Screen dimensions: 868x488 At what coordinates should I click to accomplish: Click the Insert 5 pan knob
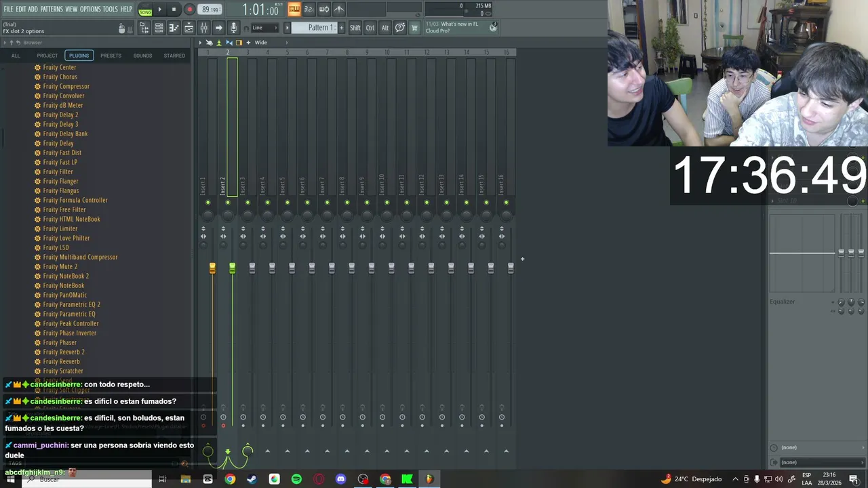coord(288,215)
